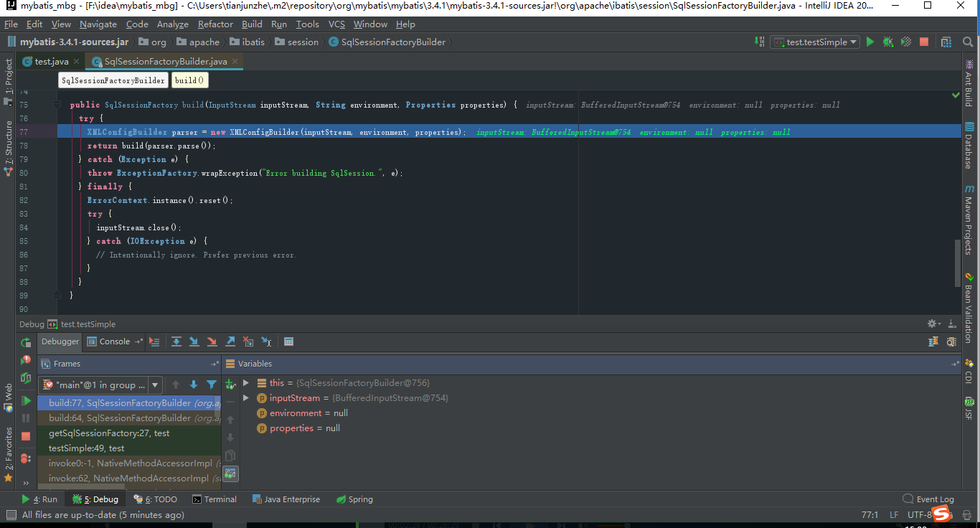Expand the 'this' variable in Variables panel
The image size is (980, 528).
(247, 382)
